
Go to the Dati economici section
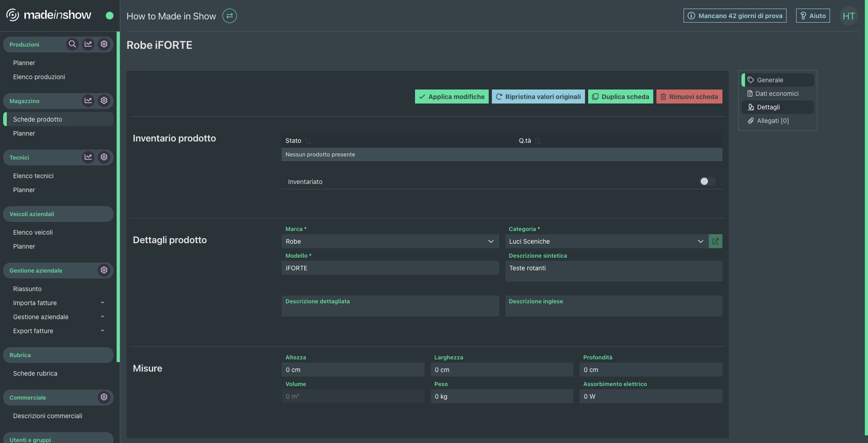778,94
